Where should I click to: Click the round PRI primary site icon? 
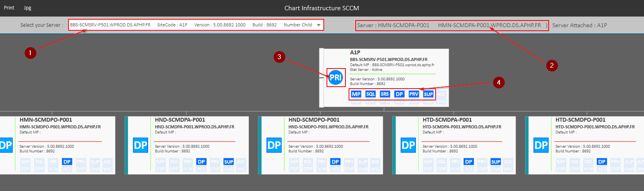[x=336, y=78]
